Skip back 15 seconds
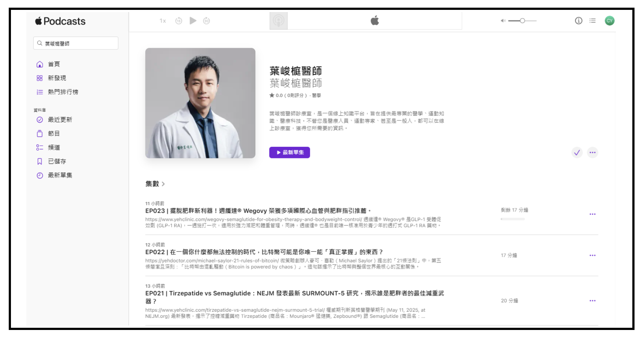The image size is (644, 338). tap(179, 21)
